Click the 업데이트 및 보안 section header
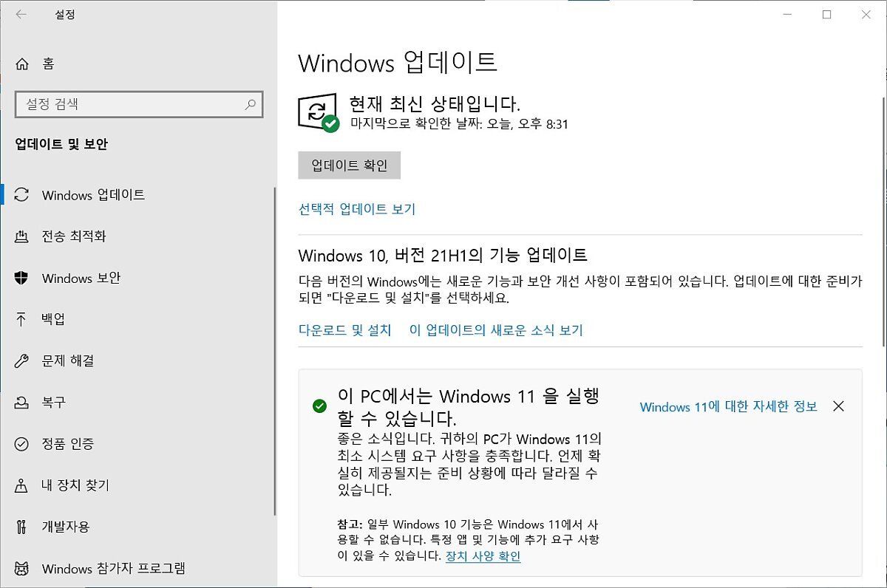Viewport: 887px width, 588px height. tap(61, 144)
